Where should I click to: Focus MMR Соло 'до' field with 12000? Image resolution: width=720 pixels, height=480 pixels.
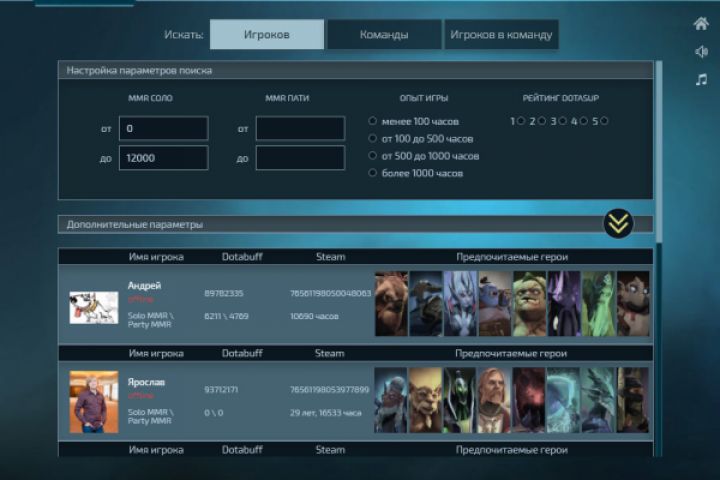(x=163, y=158)
